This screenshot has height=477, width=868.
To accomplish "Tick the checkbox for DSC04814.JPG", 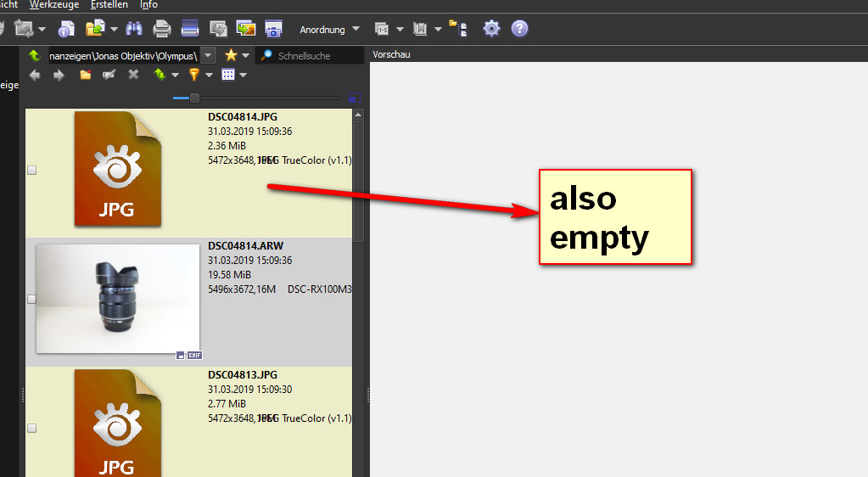I will (x=32, y=170).
